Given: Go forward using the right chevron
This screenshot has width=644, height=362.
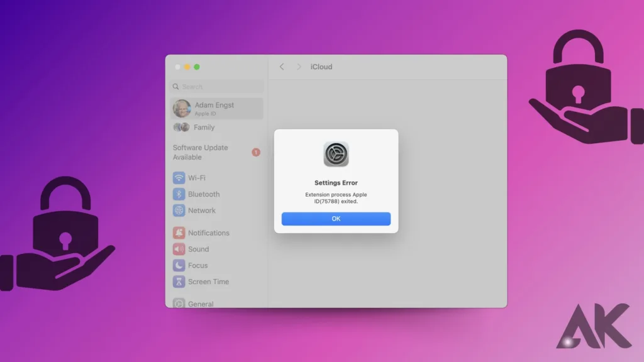Looking at the screenshot, I should coord(299,67).
